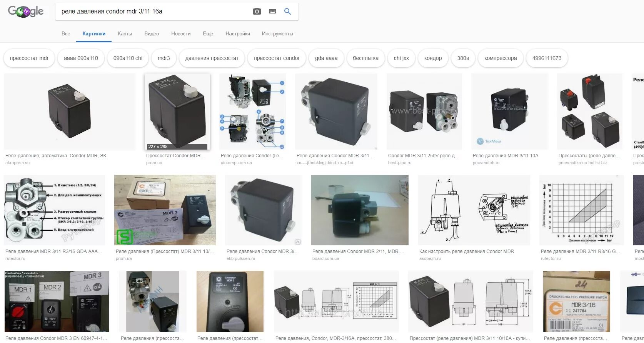This screenshot has height=343, width=644.
Task: Click the aircomp.com.ua source text
Action: pyautogui.click(x=236, y=163)
